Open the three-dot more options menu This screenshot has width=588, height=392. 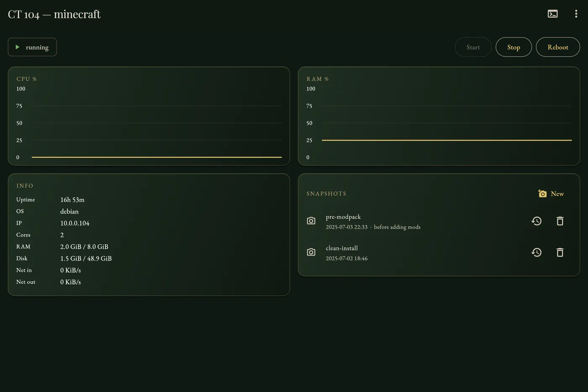[x=576, y=14]
